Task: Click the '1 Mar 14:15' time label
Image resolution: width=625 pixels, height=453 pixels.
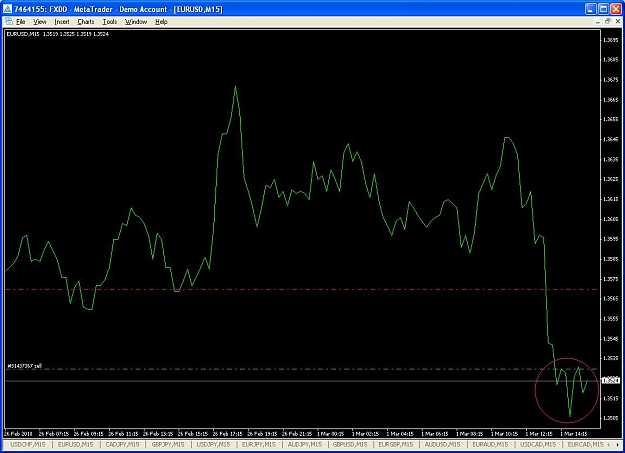Action: 574,433
